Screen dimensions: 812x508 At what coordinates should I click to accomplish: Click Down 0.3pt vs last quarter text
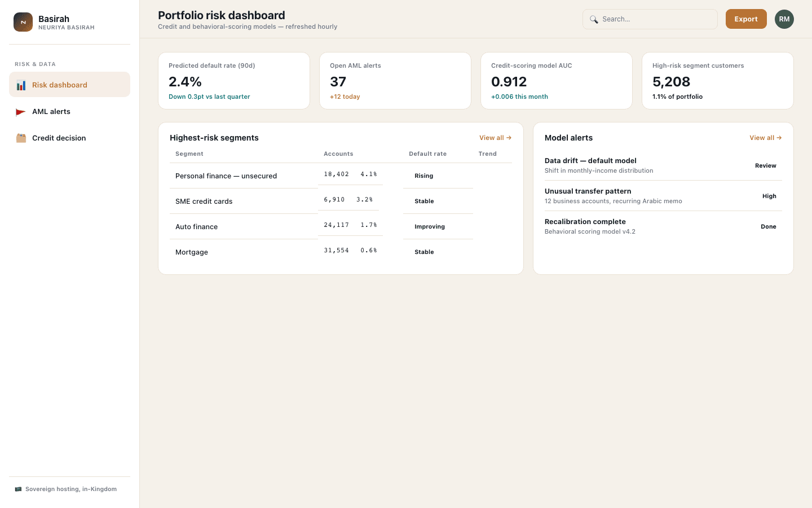[209, 97]
